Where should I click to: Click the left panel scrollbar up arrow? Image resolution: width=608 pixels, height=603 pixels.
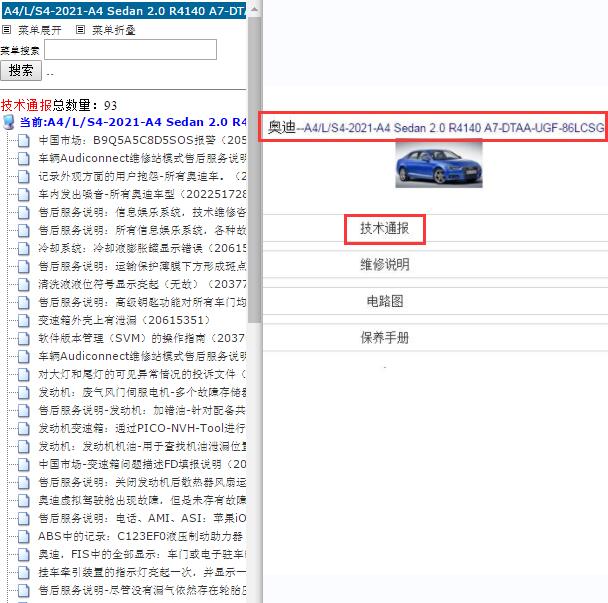(254, 9)
